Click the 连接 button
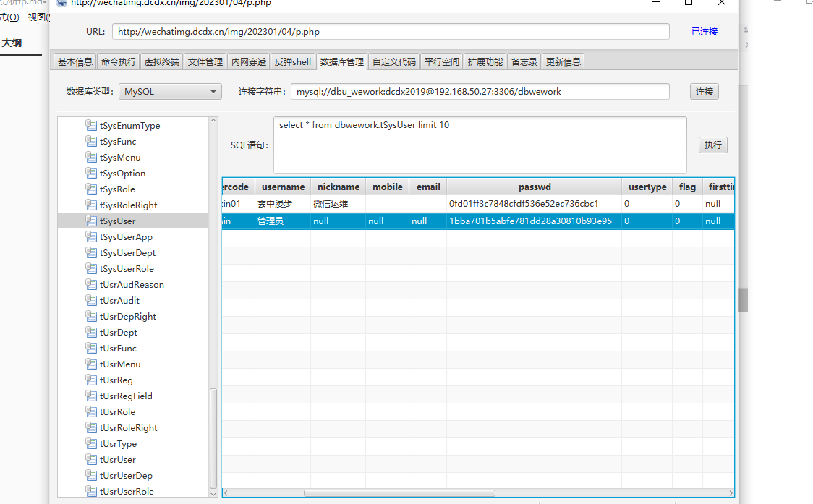This screenshot has height=504, width=813. [x=704, y=92]
